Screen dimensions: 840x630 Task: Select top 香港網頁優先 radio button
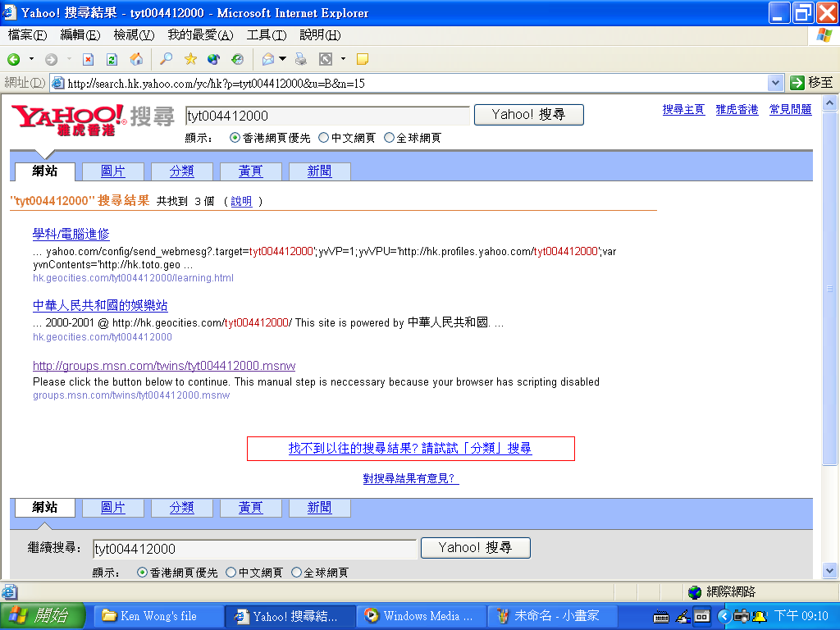[x=235, y=138]
